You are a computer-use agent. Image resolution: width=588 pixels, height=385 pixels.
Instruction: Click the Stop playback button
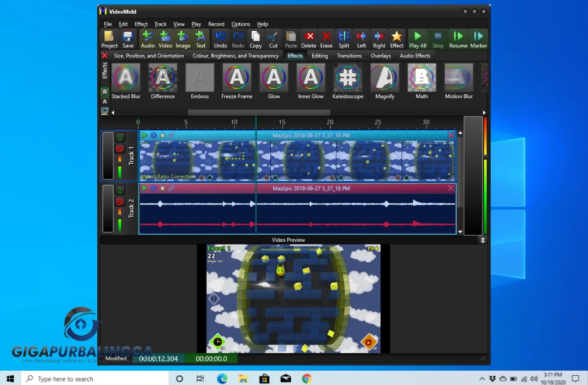[x=438, y=39]
